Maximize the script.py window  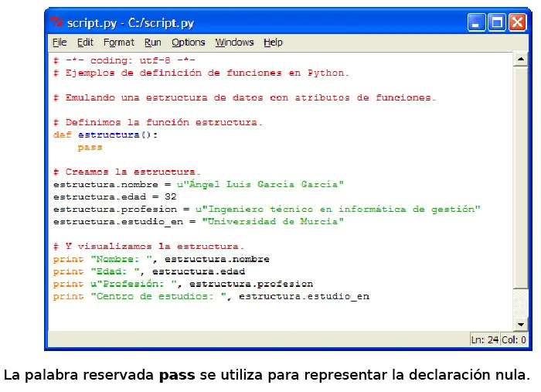click(x=497, y=22)
